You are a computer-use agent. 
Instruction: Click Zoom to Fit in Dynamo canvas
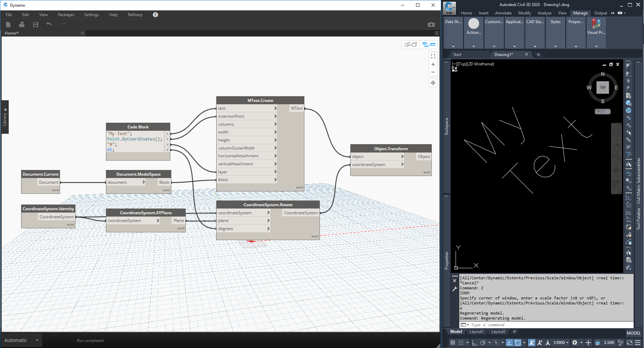coord(433,56)
